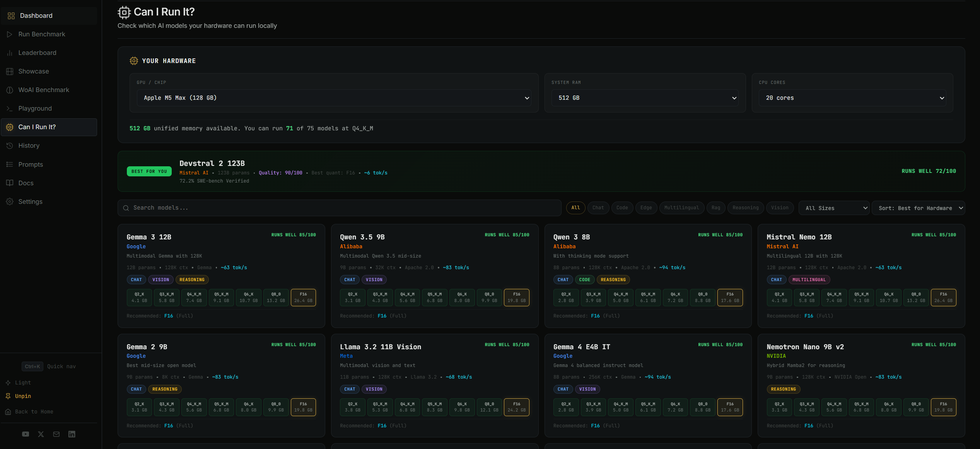Open the Llama 3.2 11B Vision card title
This screenshot has height=449, width=980.
pyautogui.click(x=381, y=347)
